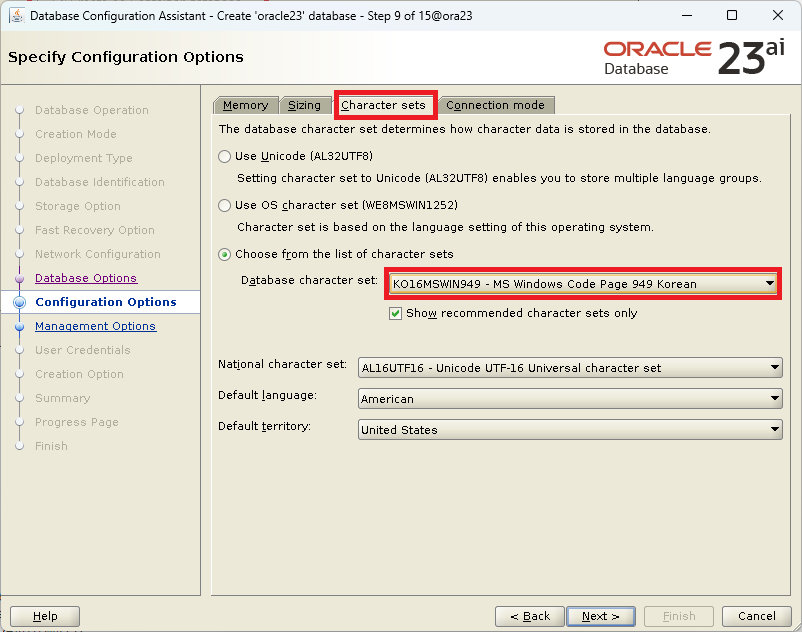Open the Connection mode tab
This screenshot has width=802, height=632.
(495, 105)
